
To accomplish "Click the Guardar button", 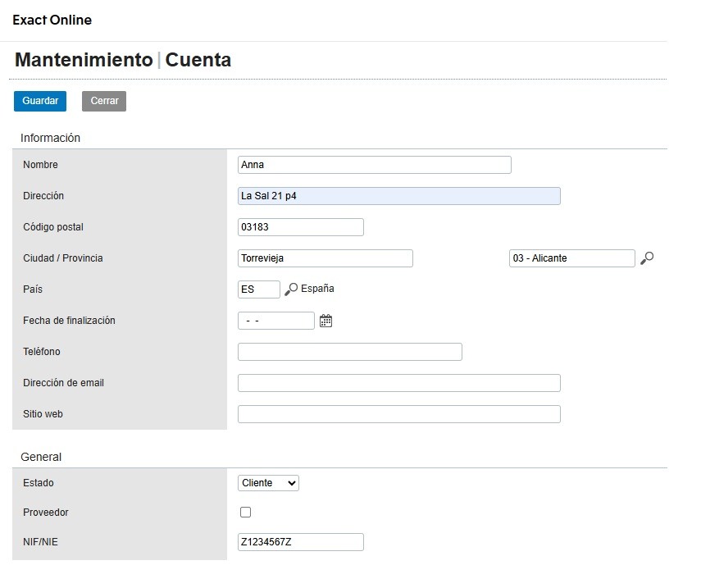I will pos(40,101).
